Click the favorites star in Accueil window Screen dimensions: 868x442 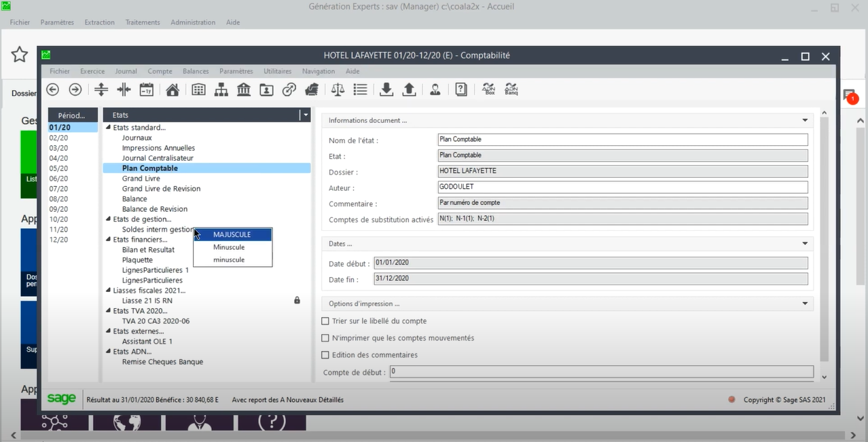coord(20,54)
